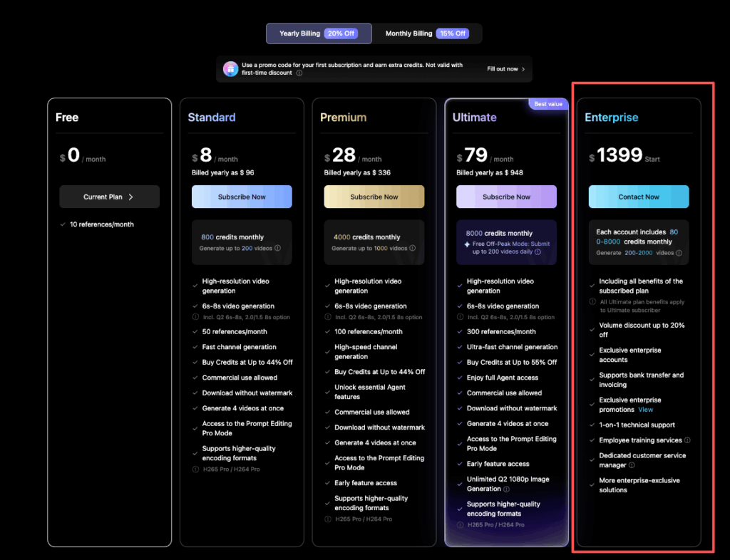This screenshot has width=730, height=560.
Task: Click Standard info icon for Q2 6s-8s option
Action: coord(195,317)
